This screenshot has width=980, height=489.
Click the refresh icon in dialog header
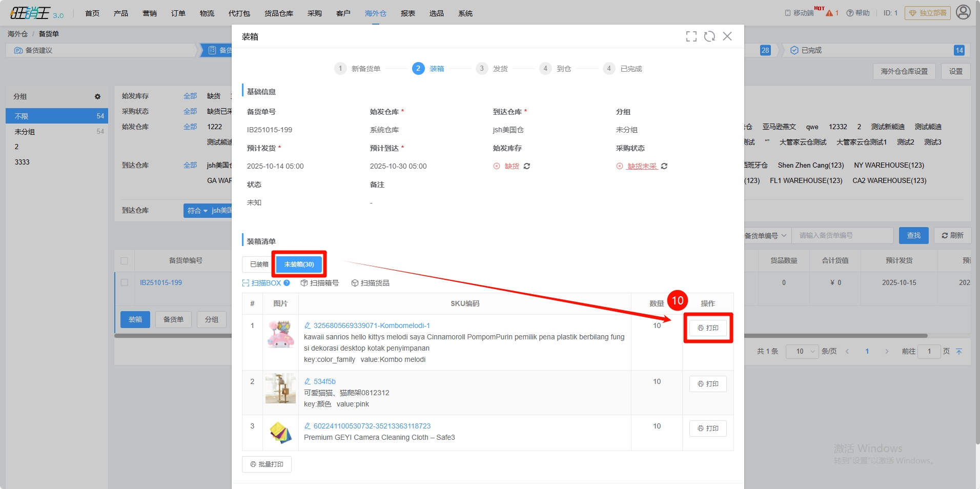click(x=709, y=36)
